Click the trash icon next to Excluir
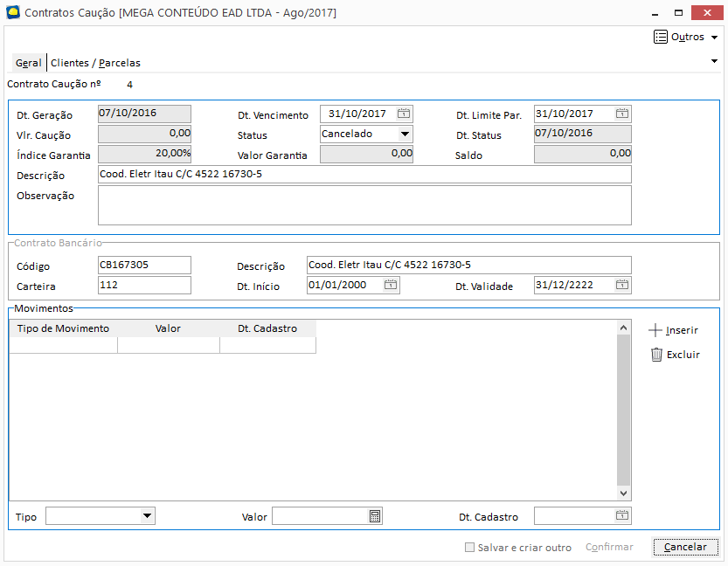This screenshot has height=566, width=728. pos(656,355)
